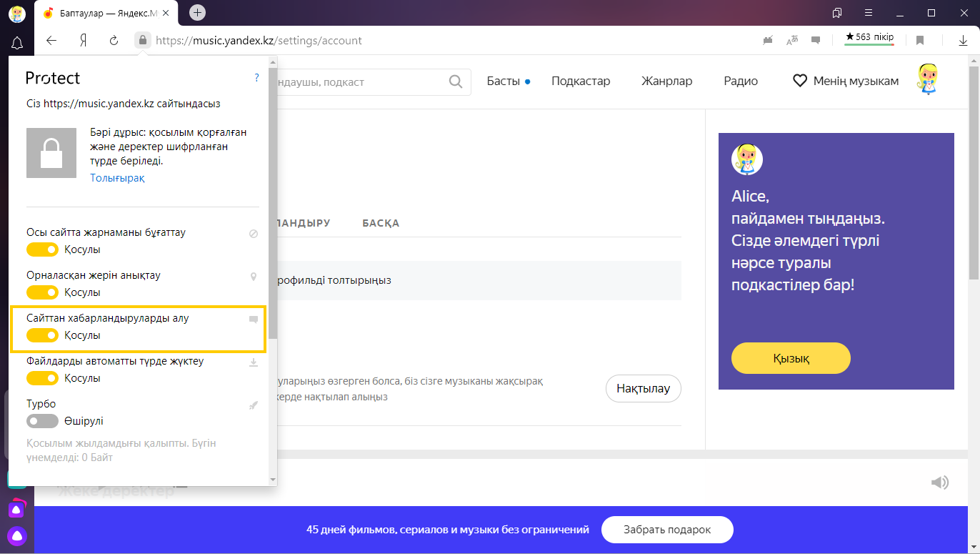Open the purple Alice assistant sidebar icon

tap(17, 535)
